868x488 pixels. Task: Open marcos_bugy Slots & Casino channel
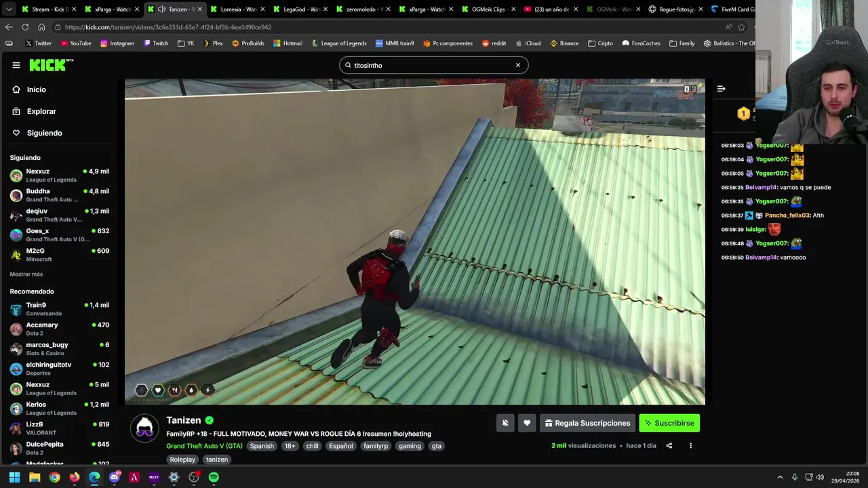click(60, 348)
